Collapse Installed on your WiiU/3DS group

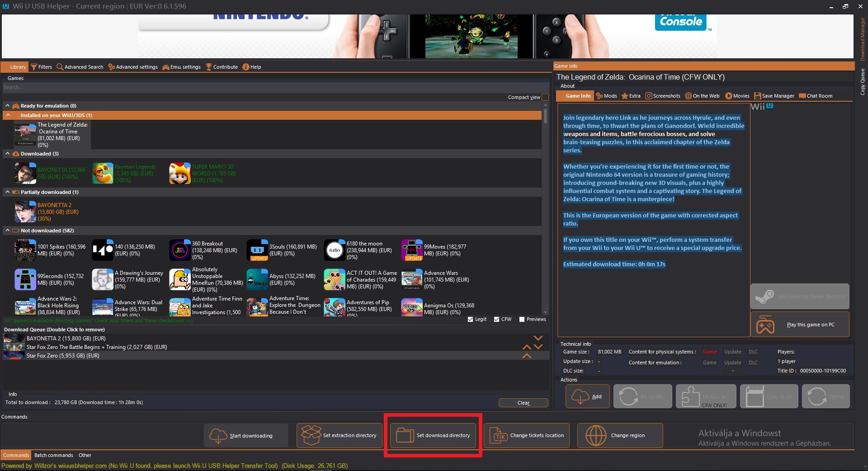click(x=8, y=115)
